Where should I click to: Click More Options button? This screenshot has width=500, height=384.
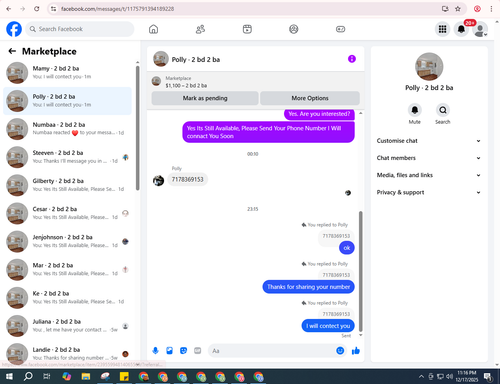point(310,98)
